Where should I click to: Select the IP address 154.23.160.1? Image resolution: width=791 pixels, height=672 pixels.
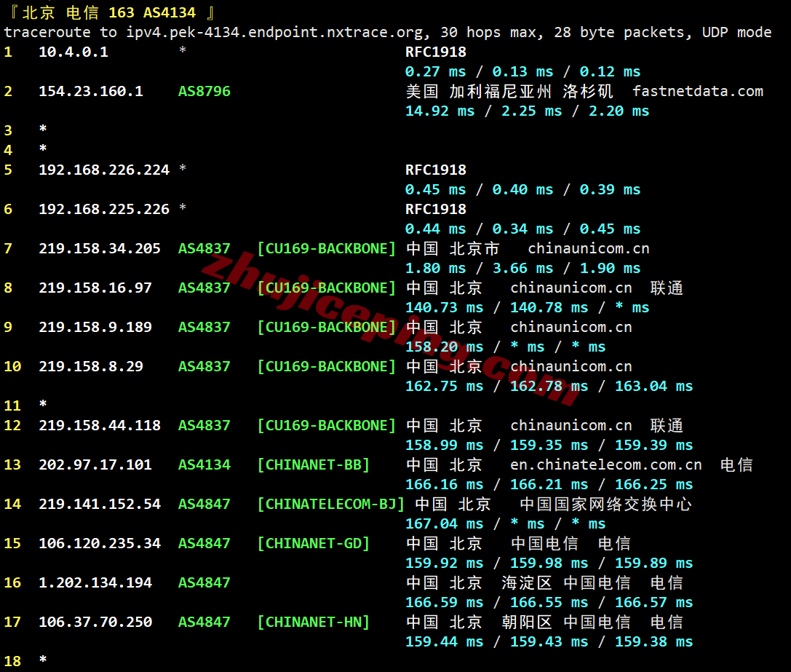[x=91, y=92]
